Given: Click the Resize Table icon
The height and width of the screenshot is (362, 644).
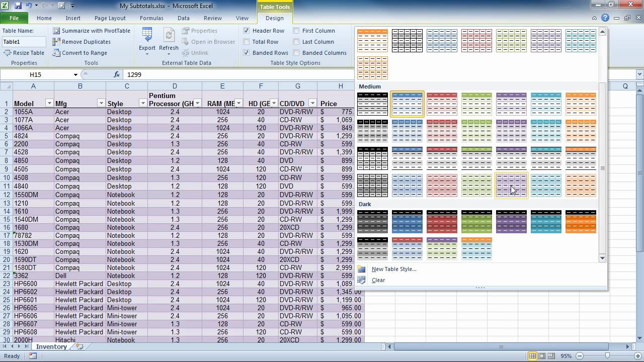Looking at the screenshot, I should [7, 53].
